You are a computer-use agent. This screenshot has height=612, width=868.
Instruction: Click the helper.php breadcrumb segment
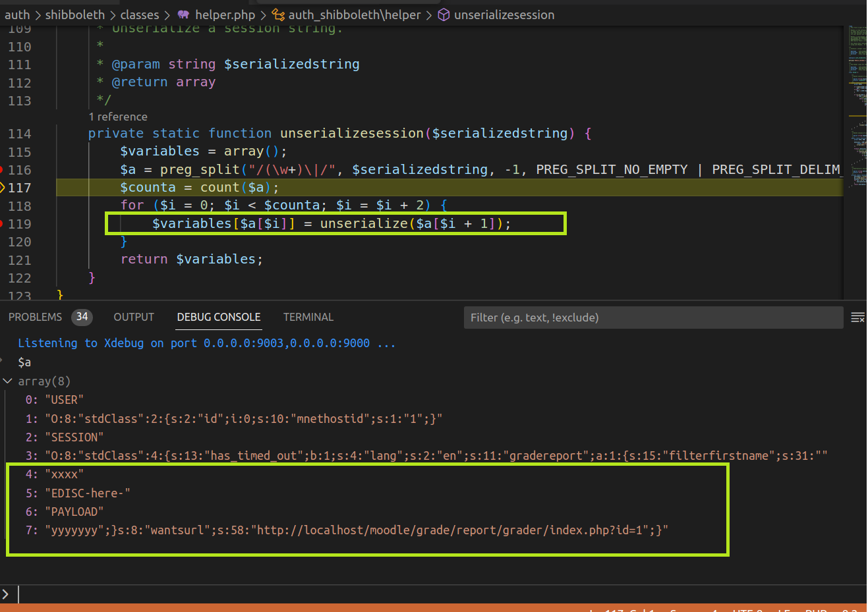pos(225,14)
